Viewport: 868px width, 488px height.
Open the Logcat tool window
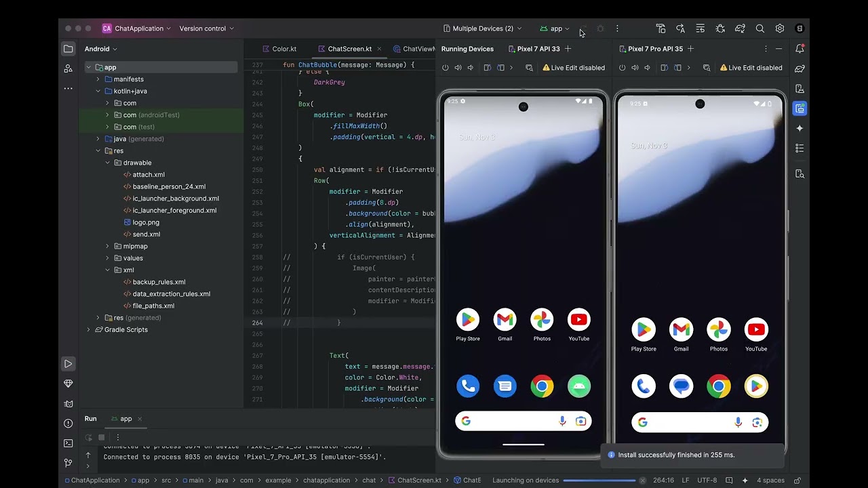pyautogui.click(x=68, y=404)
